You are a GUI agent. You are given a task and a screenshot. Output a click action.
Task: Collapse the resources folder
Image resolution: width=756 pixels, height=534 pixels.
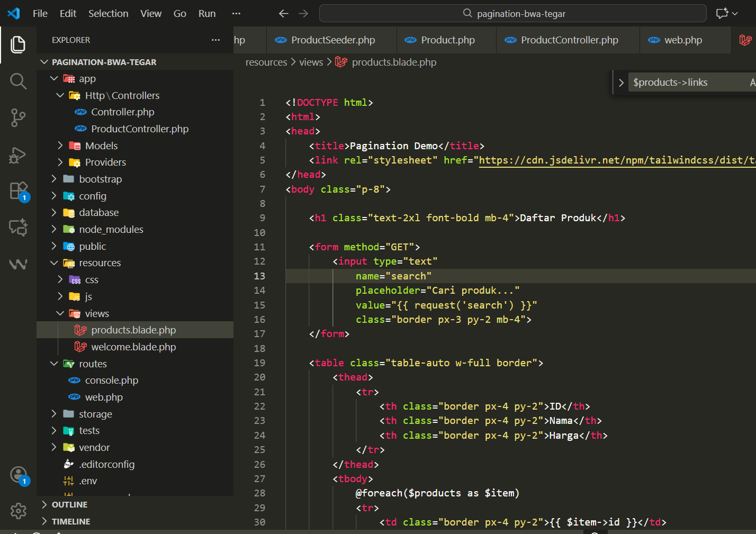100,263
